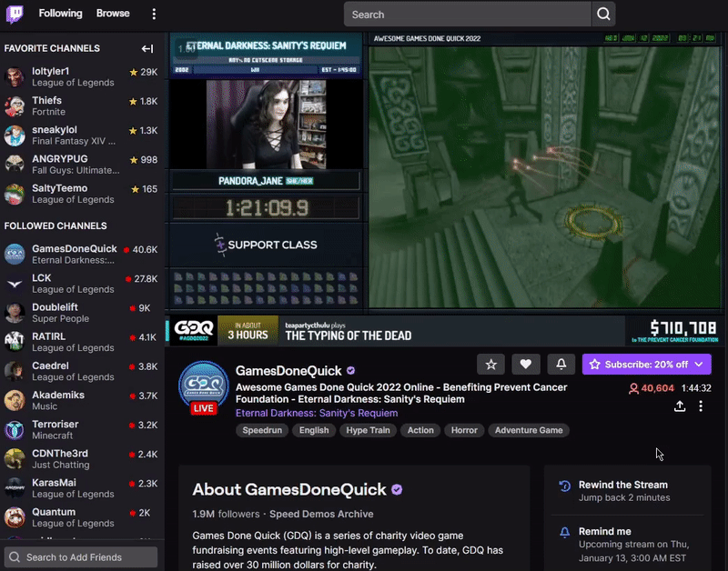The image size is (728, 571).
Task: Toggle favorite star for Thiefs
Action: pyautogui.click(x=133, y=101)
